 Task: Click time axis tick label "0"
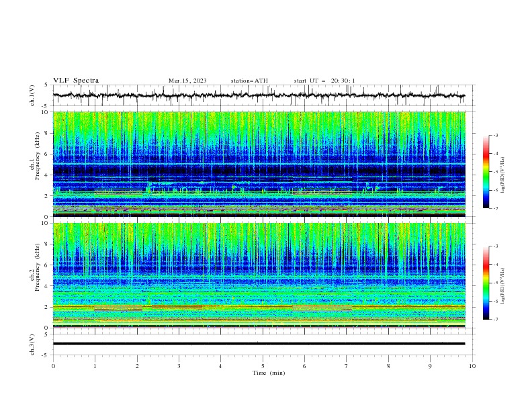[x=53, y=366]
